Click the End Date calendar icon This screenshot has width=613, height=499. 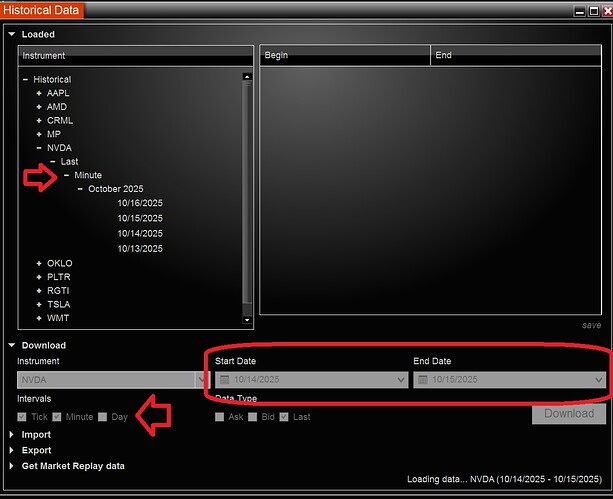423,380
